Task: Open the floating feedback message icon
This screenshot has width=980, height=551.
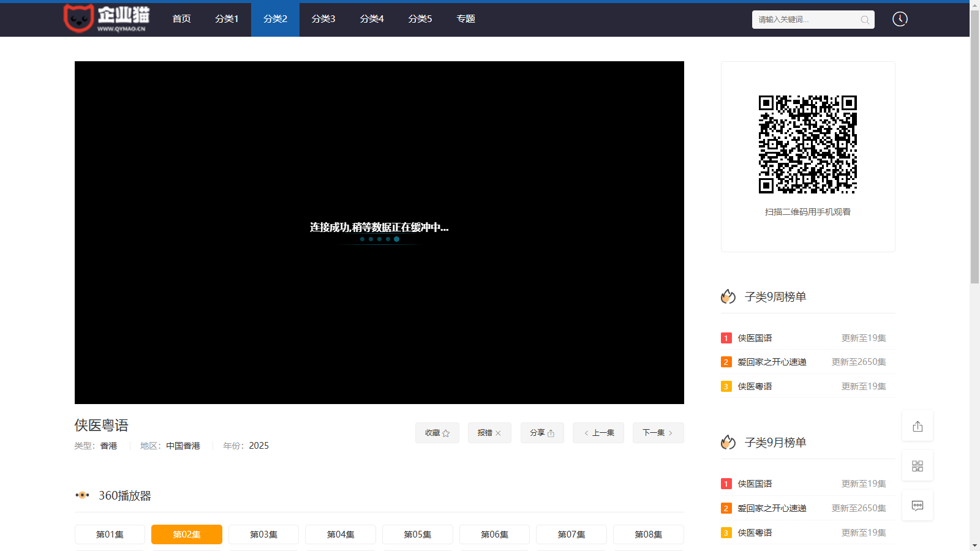Action: [918, 506]
